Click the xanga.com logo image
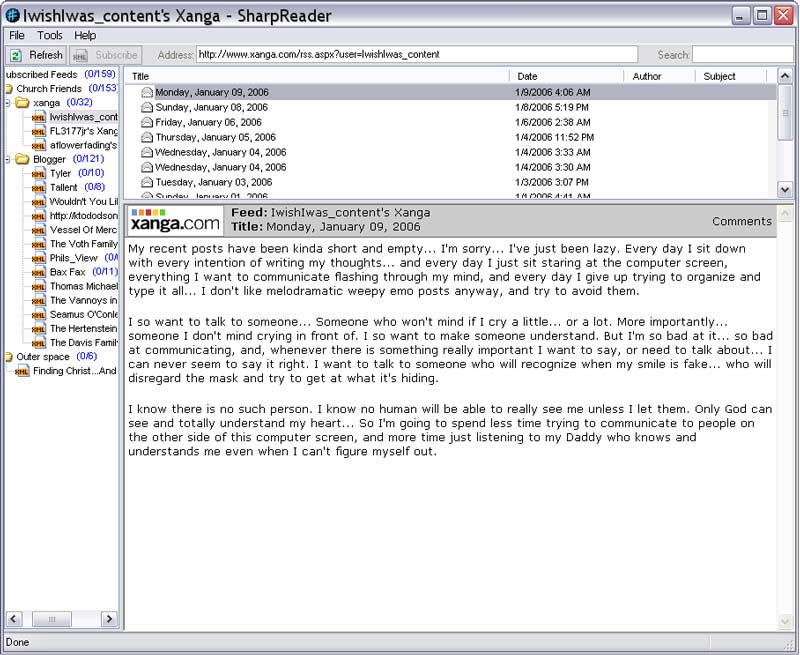 (176, 220)
